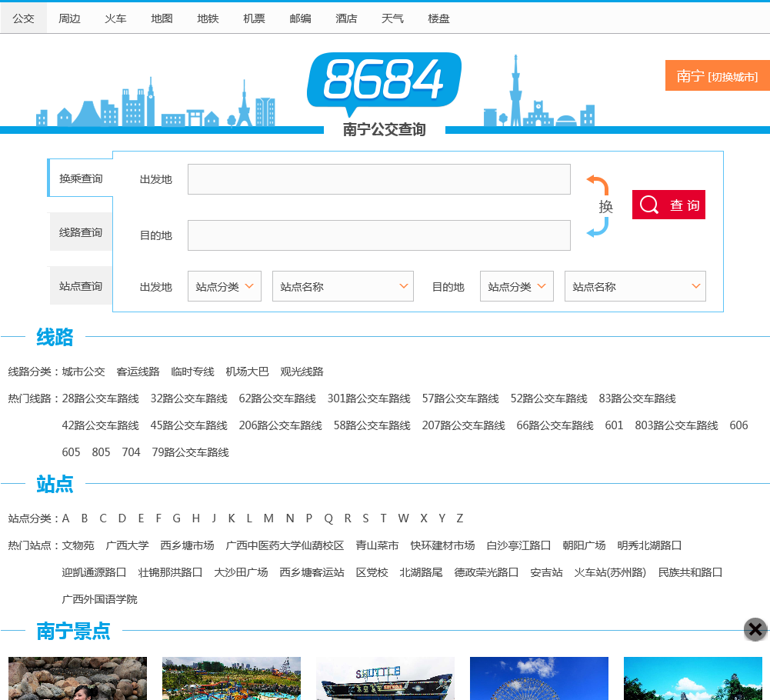Click the swap 换 arrows icon

[598, 206]
